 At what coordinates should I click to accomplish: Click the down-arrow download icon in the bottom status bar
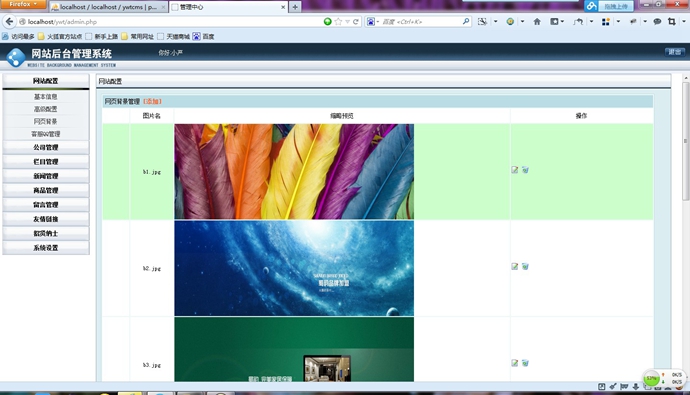click(635, 387)
